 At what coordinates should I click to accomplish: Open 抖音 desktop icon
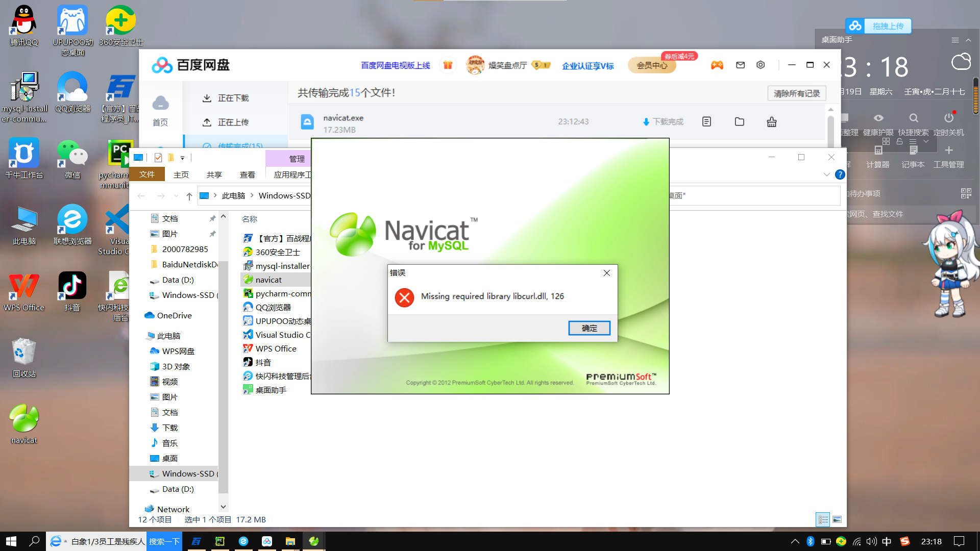pyautogui.click(x=72, y=291)
